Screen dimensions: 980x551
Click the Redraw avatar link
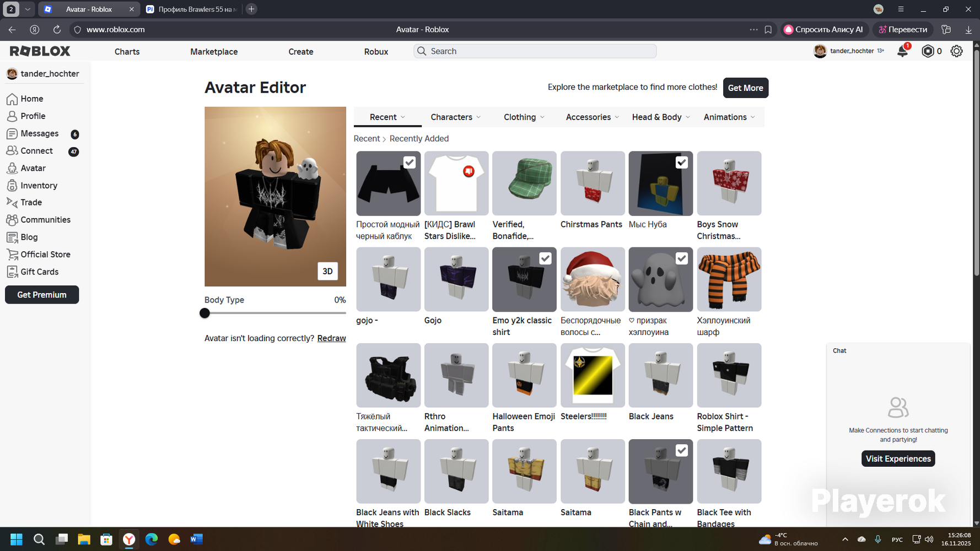click(x=331, y=338)
